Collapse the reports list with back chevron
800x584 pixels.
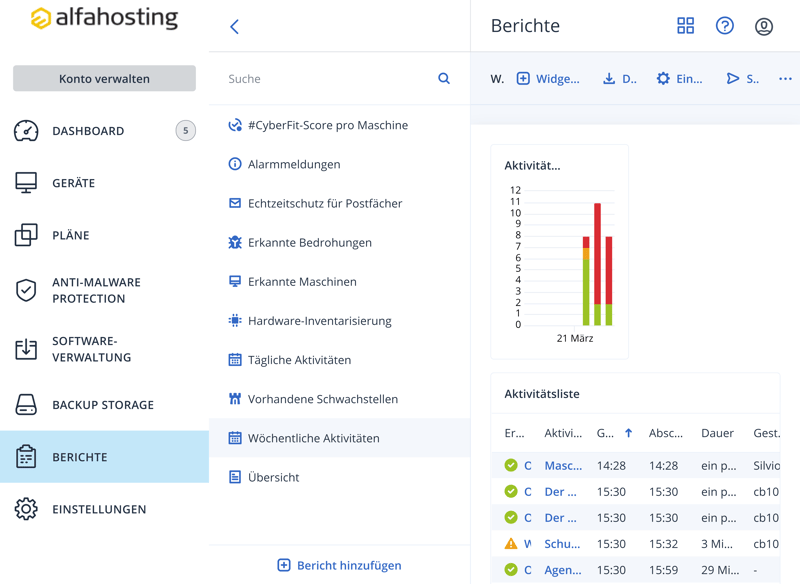[235, 27]
